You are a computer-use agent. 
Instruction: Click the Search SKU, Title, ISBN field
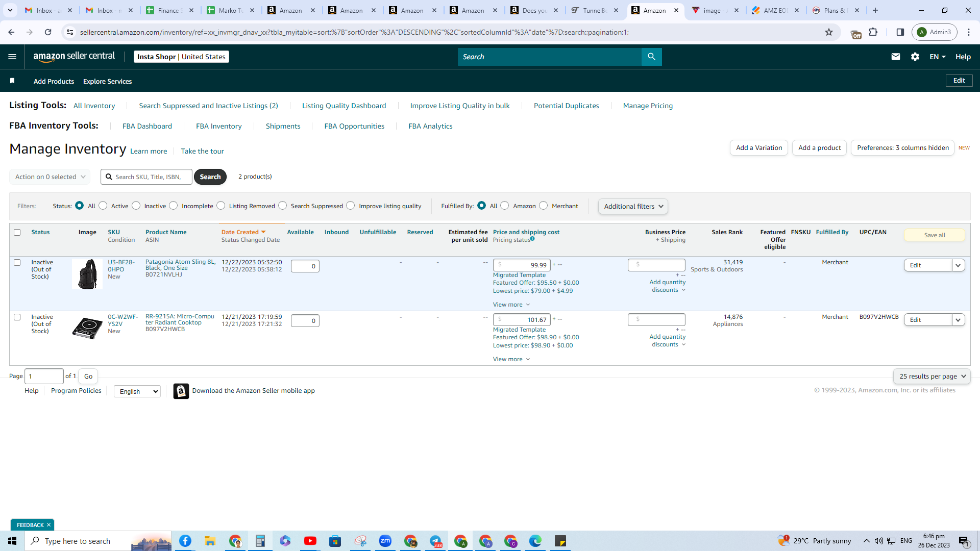pos(146,177)
